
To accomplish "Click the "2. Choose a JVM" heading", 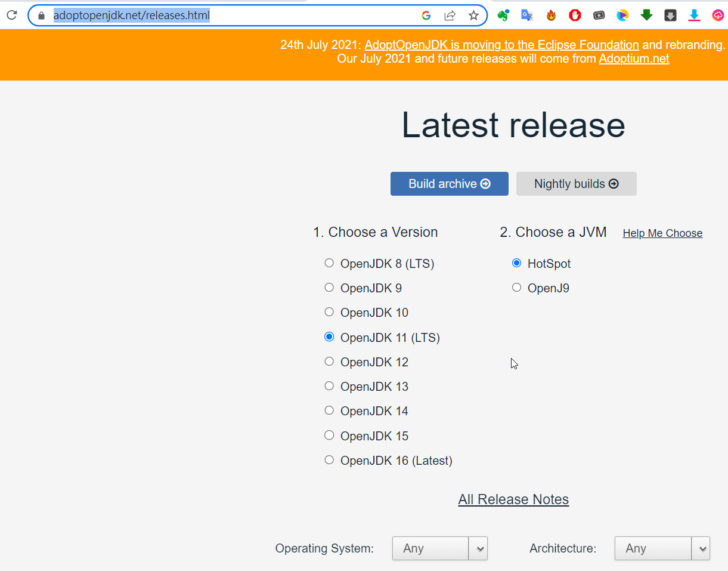I will pos(553,232).
